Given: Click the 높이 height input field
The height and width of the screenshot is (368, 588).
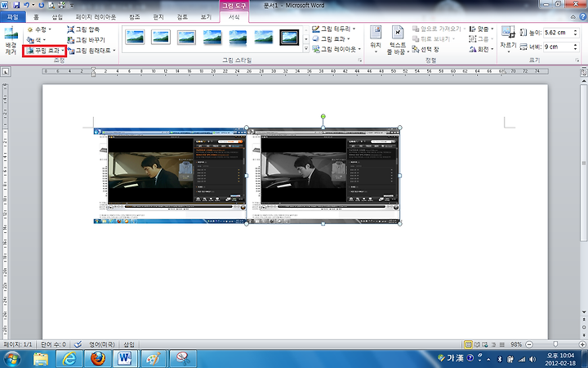Looking at the screenshot, I should (558, 33).
